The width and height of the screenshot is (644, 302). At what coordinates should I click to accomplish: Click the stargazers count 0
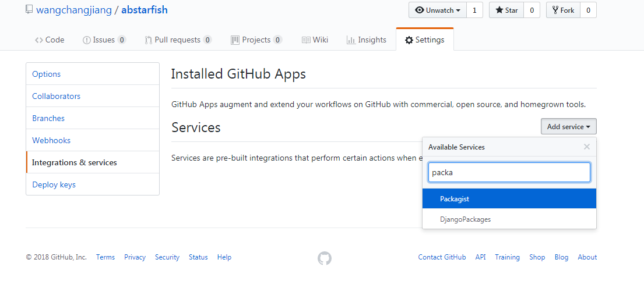532,10
